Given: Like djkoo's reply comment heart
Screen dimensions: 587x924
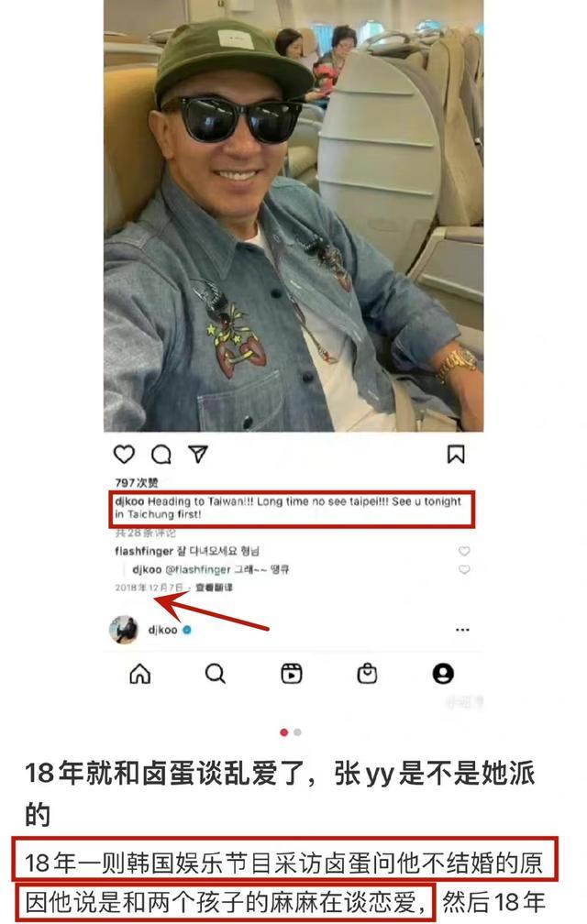Looking at the screenshot, I should pyautogui.click(x=464, y=569).
